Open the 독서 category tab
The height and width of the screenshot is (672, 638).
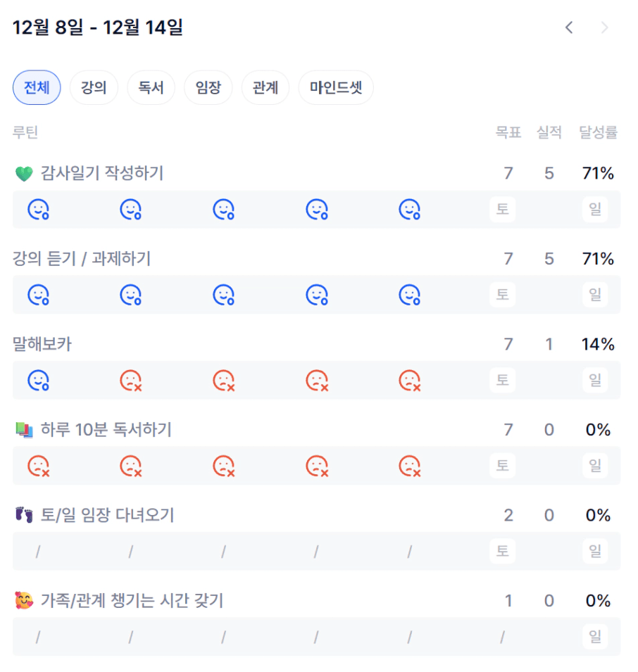point(151,88)
